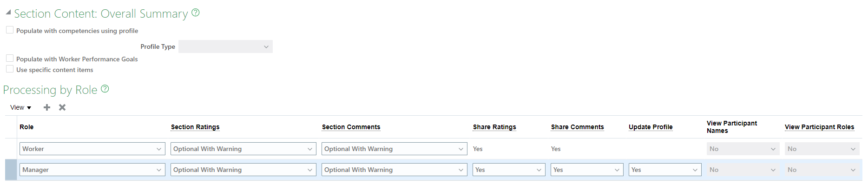Sort by Section Ratings column header
The image size is (868, 191).
click(195, 127)
